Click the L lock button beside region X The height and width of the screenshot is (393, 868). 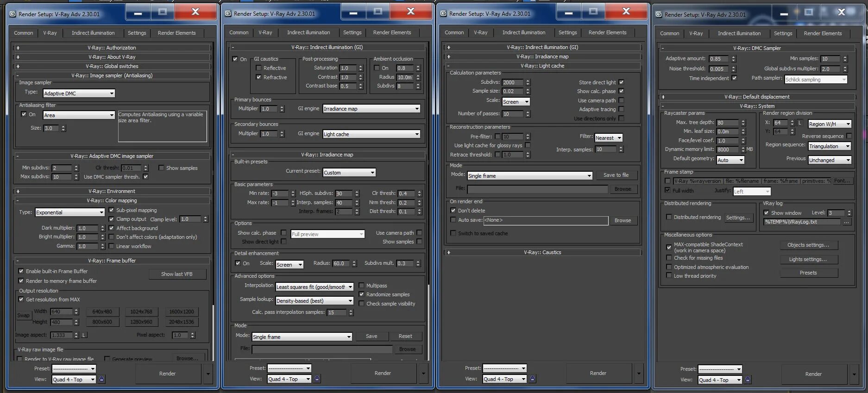(800, 123)
